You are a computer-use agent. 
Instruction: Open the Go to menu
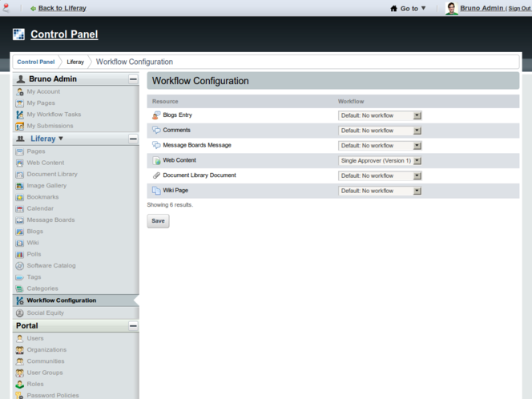pos(409,8)
